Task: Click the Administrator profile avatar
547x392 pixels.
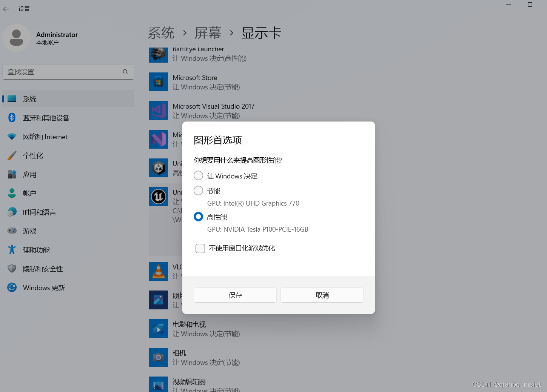Action: pos(16,38)
